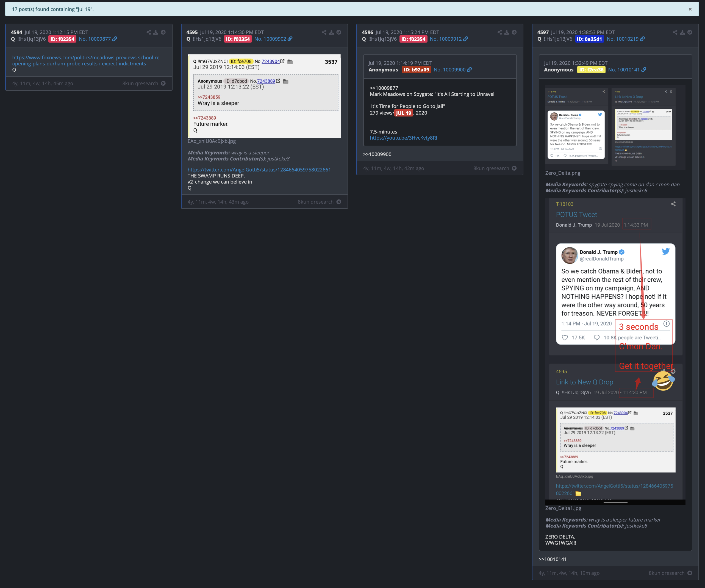Image resolution: width=705 pixels, height=588 pixels.
Task: Open quoted post link No. 10010141
Action: coord(624,70)
